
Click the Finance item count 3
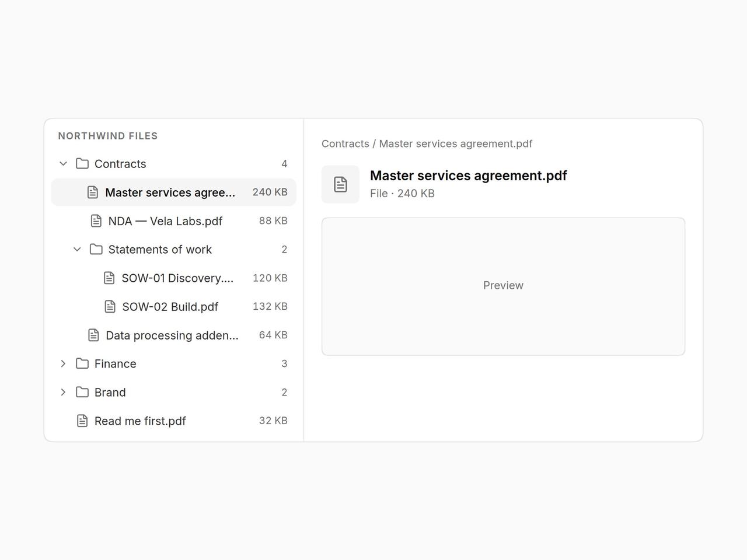[x=284, y=364]
